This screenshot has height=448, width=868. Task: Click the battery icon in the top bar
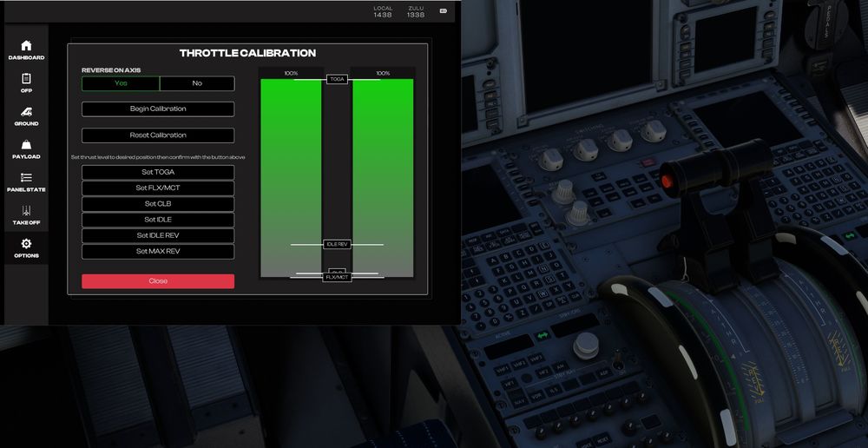[443, 11]
